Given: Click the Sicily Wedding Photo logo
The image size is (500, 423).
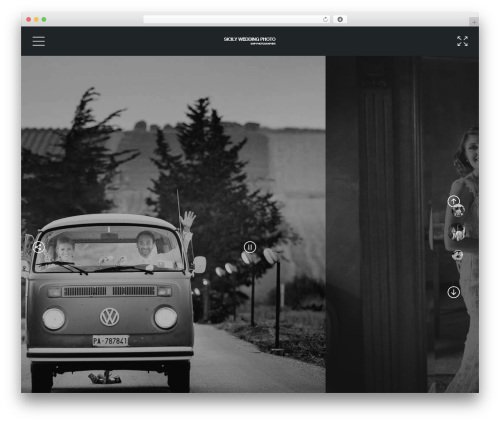Looking at the screenshot, I should (x=250, y=41).
